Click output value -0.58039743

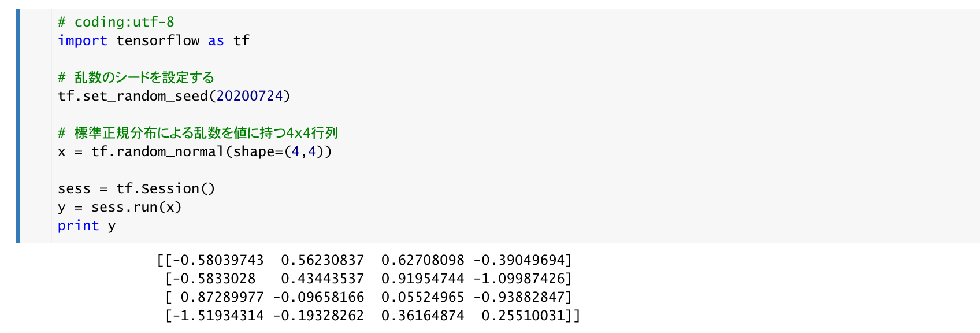click(x=218, y=260)
